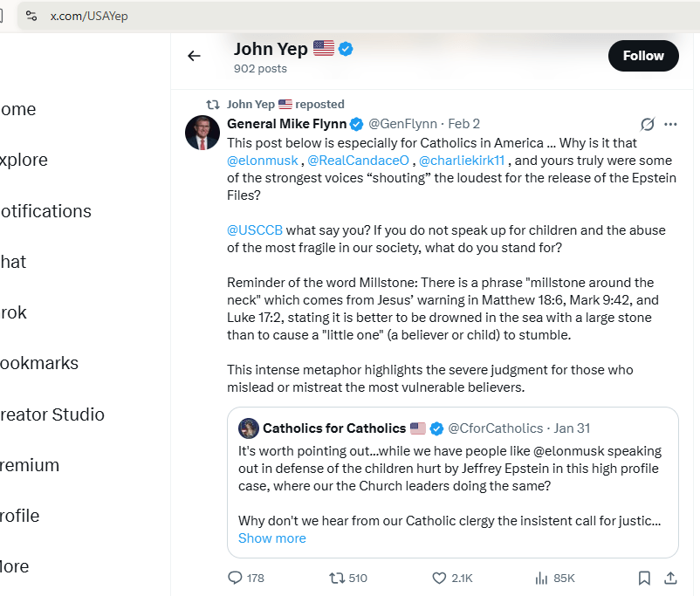Click the @elonmusk mention link
This screenshot has height=596, width=700.
263,161
